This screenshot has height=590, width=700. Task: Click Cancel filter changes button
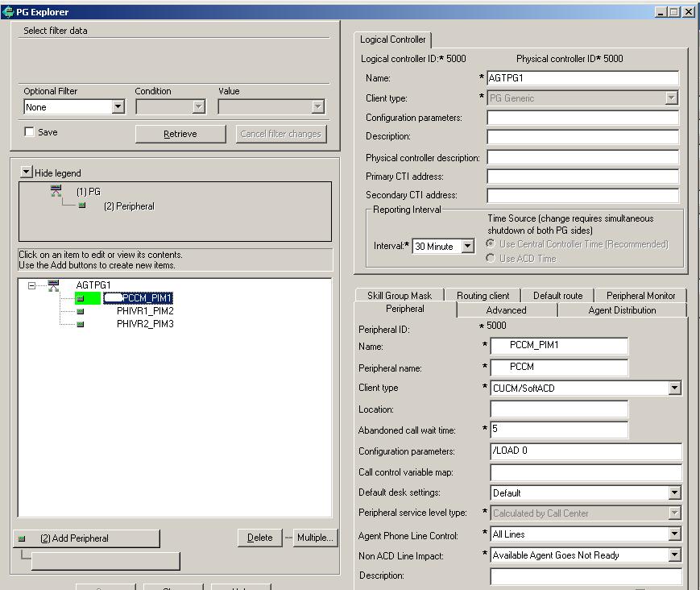coord(281,134)
